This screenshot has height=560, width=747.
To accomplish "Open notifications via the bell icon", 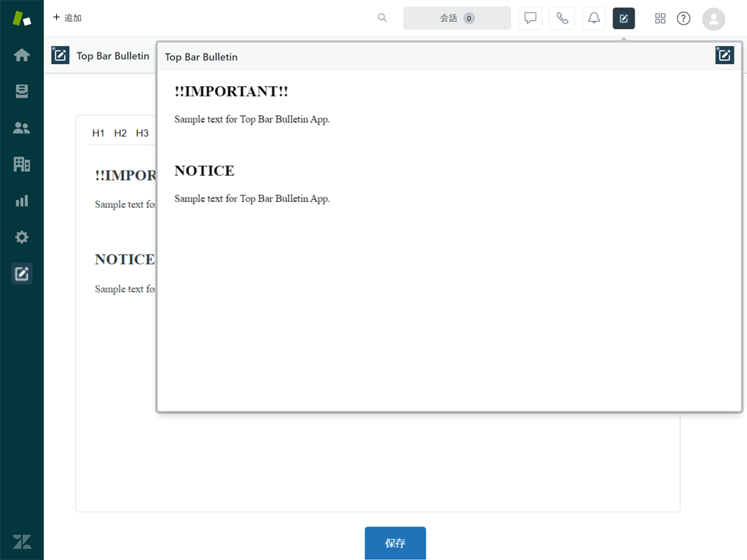I will (x=594, y=18).
